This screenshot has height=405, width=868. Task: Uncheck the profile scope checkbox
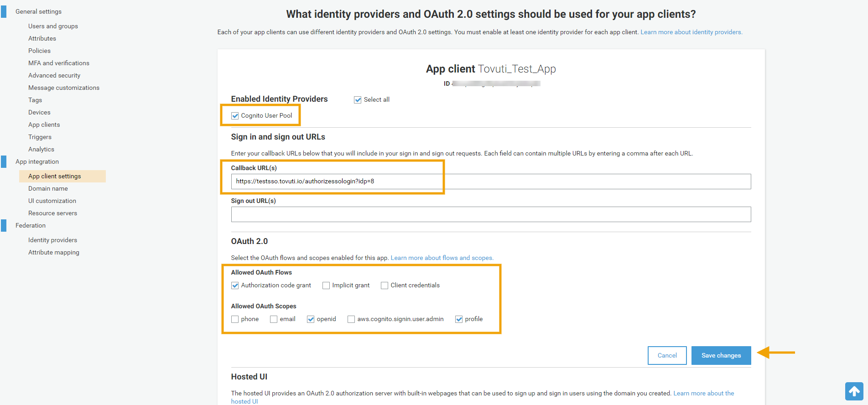click(x=459, y=319)
